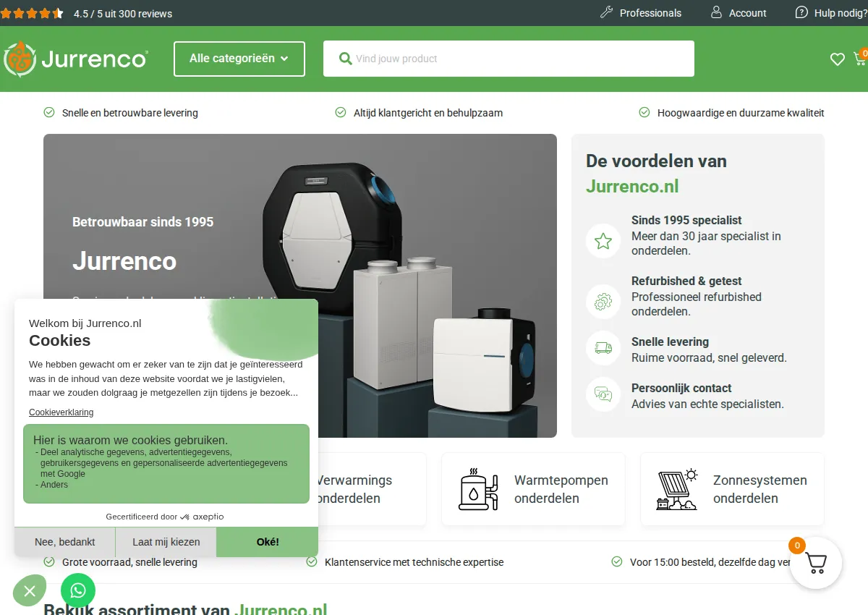The width and height of the screenshot is (868, 615).
Task: Open the header shopping cart icon
Action: (x=861, y=59)
